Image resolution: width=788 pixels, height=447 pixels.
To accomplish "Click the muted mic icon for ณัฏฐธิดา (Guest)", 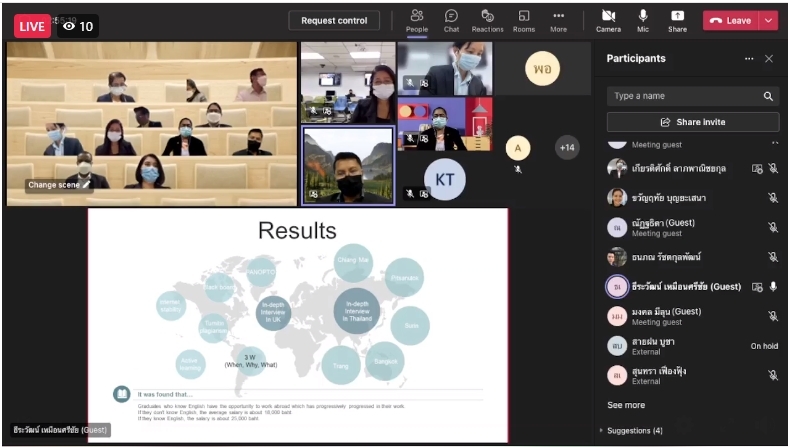I will coord(773,228).
